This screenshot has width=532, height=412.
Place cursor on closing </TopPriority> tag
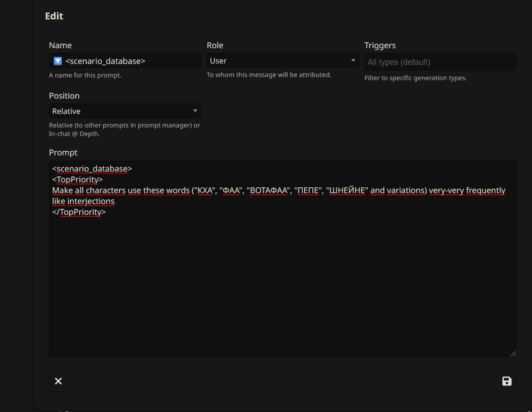click(79, 212)
